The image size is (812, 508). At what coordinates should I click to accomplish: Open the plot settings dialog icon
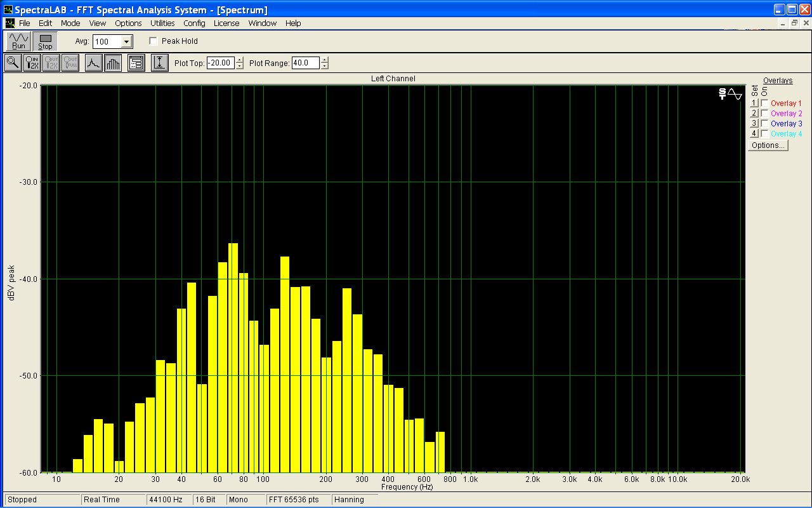click(136, 63)
